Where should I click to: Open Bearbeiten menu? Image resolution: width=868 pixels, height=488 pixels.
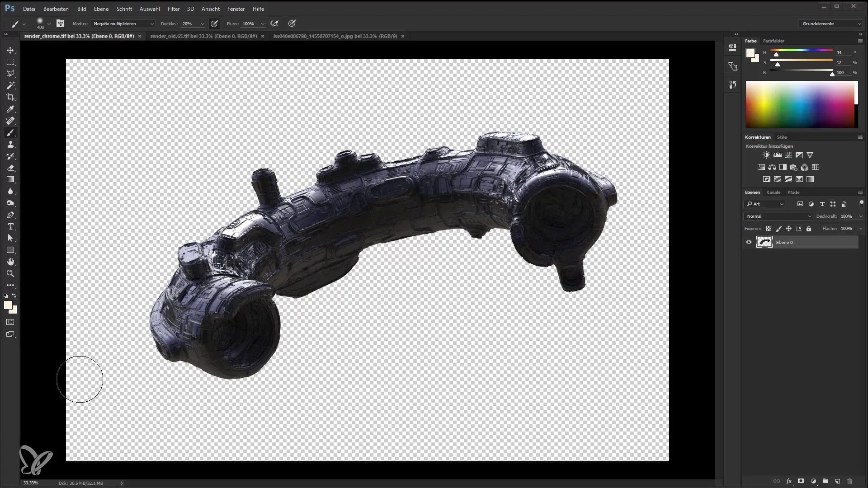[55, 8]
